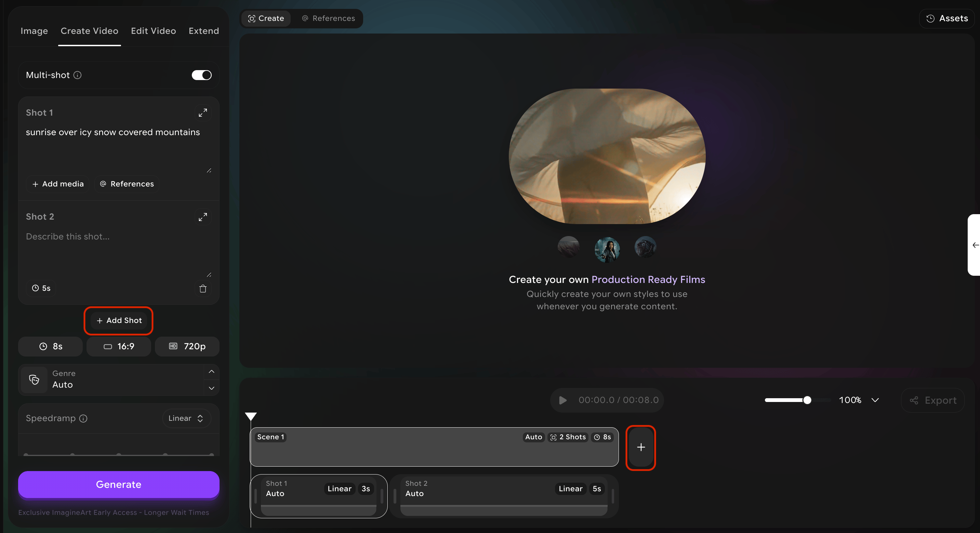Open References for Shot 1
This screenshot has height=533, width=980.
[x=127, y=184]
